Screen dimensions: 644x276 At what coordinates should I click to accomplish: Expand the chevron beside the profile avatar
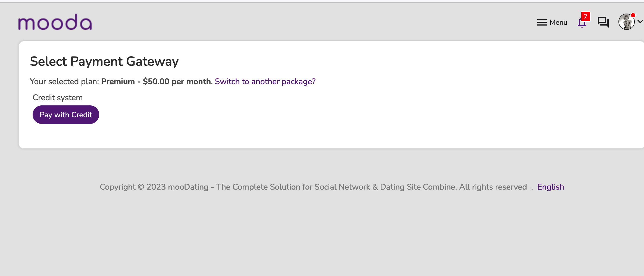tap(640, 21)
